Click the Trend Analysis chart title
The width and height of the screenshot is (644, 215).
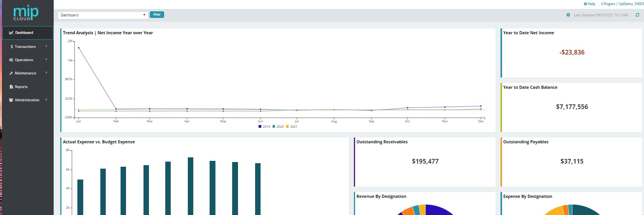click(108, 33)
